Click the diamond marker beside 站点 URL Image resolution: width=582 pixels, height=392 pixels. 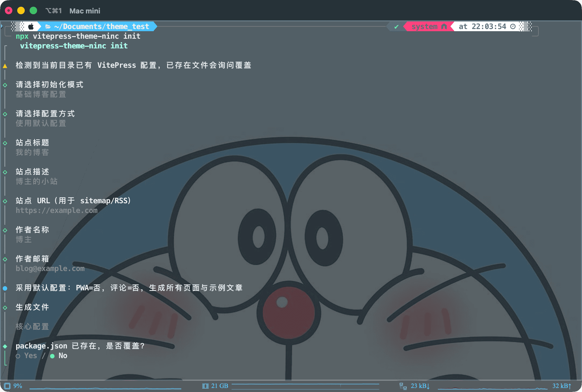point(5,201)
